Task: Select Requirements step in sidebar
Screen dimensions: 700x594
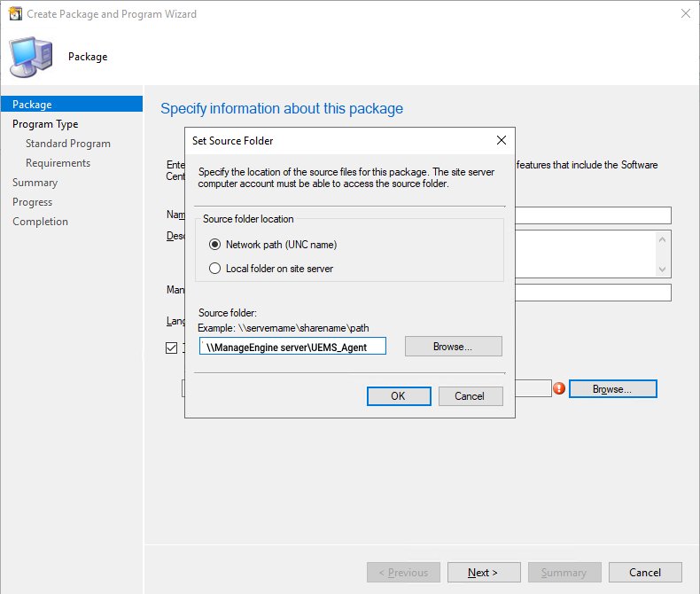Action: (58, 163)
